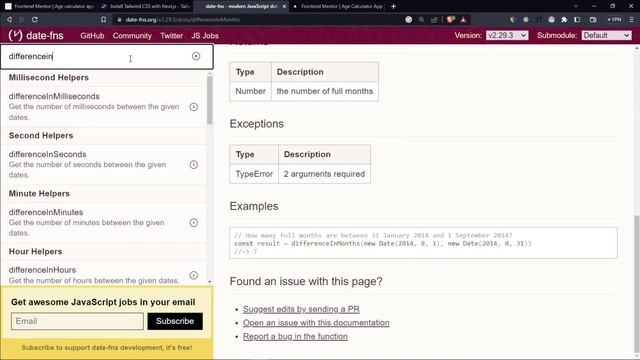Open zoom magnifier icon in address bar

click(421, 19)
